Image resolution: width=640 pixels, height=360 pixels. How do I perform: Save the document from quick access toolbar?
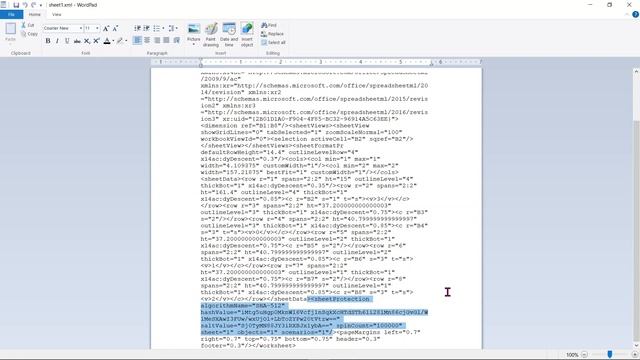click(x=16, y=5)
